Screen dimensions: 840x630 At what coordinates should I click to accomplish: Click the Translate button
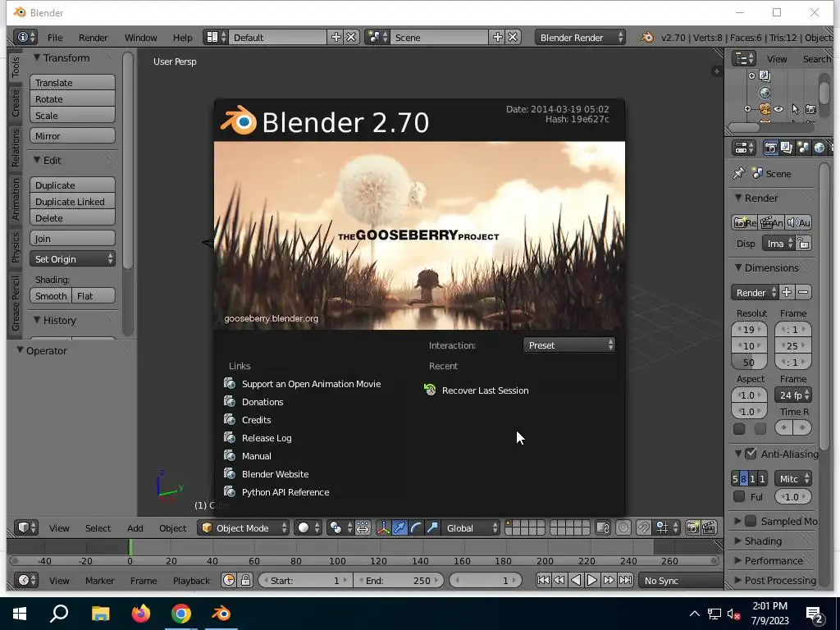[72, 83]
